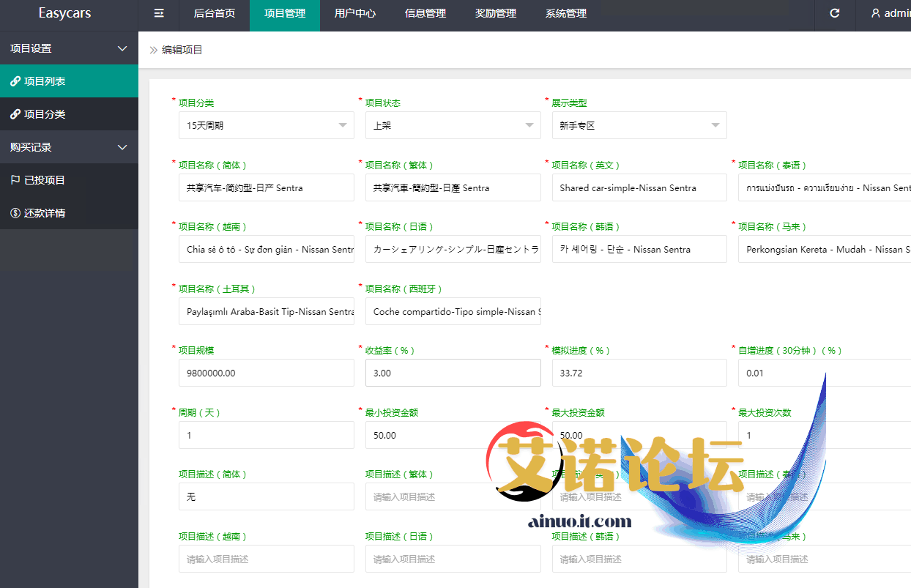Click the 最大投资次数 field
Viewport: 911px width, 588px height.
(x=825, y=435)
